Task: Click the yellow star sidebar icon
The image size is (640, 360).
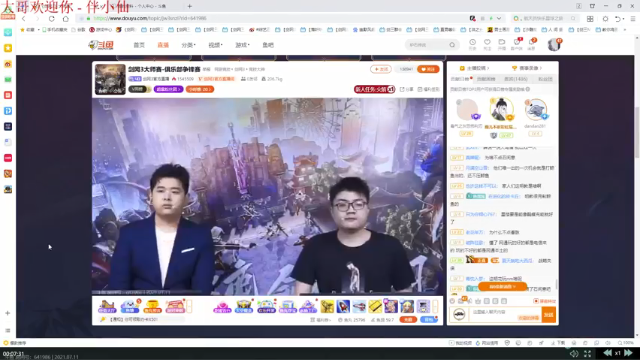Action: tap(8, 48)
